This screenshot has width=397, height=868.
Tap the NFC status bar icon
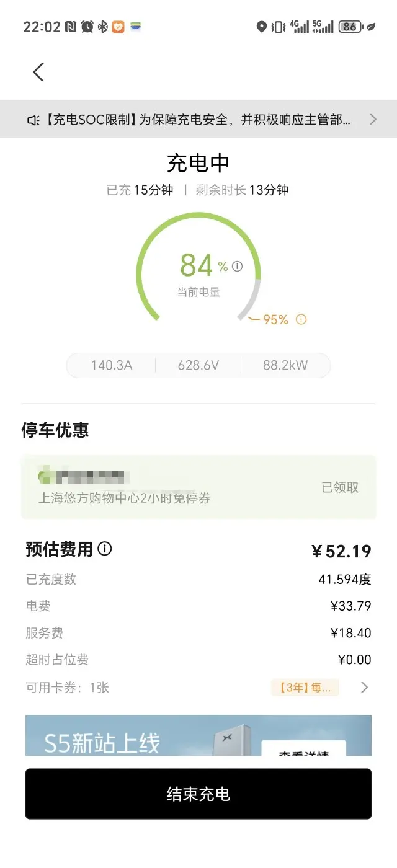pos(70,27)
